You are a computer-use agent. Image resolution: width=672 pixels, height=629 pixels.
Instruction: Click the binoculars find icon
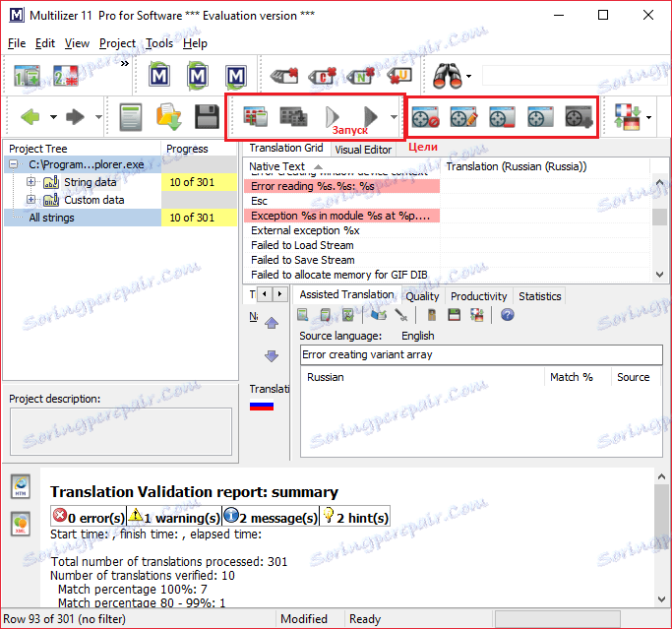tap(448, 76)
